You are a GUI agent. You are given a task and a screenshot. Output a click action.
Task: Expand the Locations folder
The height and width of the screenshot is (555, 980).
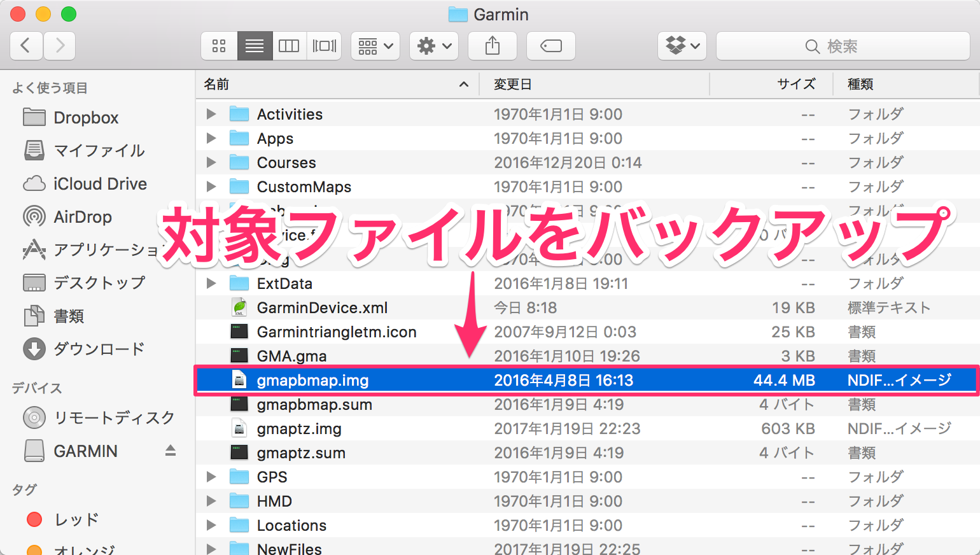211,526
